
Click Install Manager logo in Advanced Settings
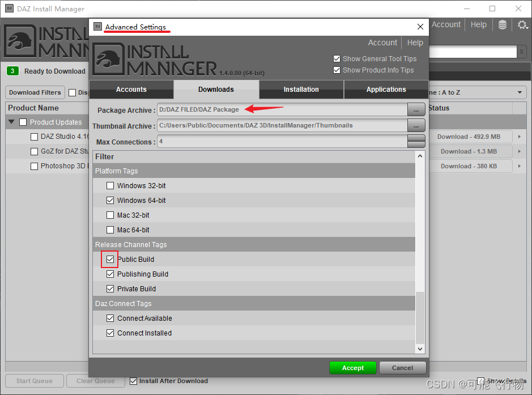pos(155,60)
